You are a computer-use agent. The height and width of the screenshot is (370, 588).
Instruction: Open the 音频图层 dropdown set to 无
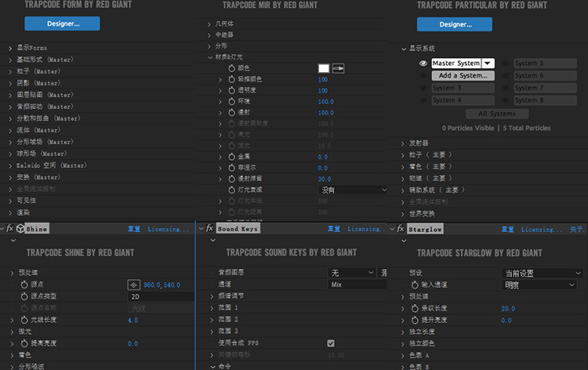(x=352, y=273)
